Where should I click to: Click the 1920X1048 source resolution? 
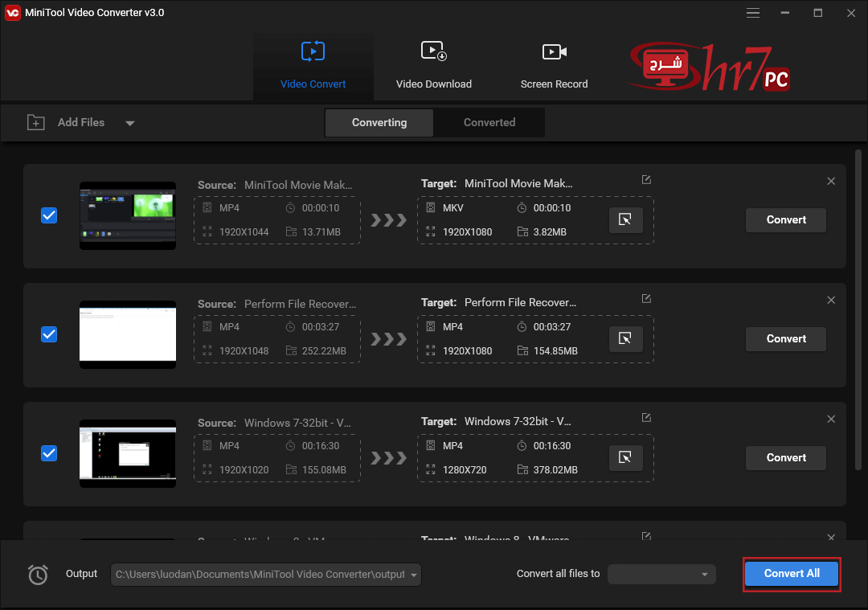[244, 351]
